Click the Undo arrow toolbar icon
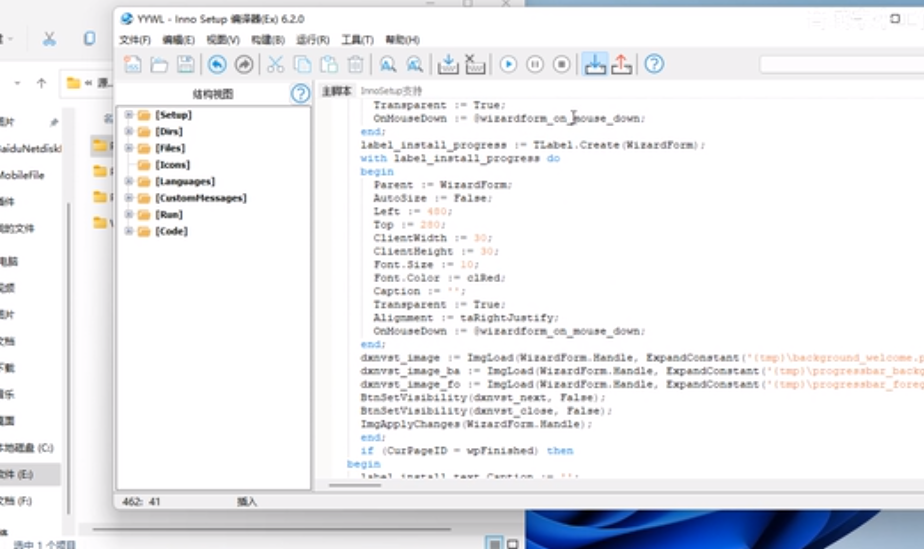 (217, 64)
